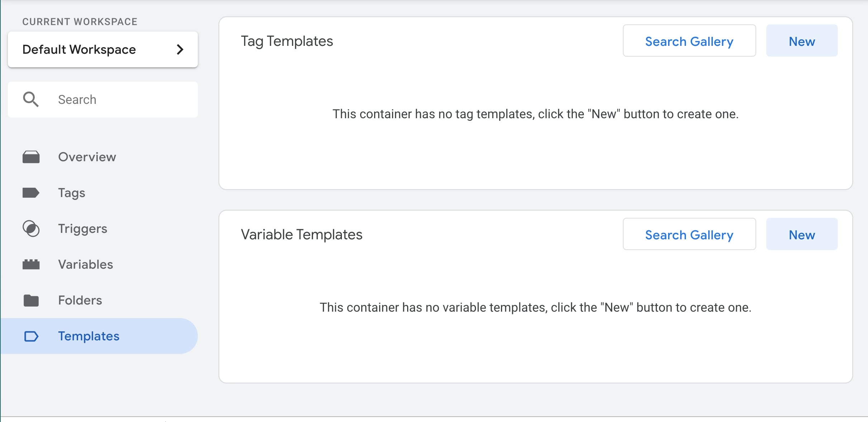868x422 pixels.
Task: Create a New variable template
Action: [802, 234]
